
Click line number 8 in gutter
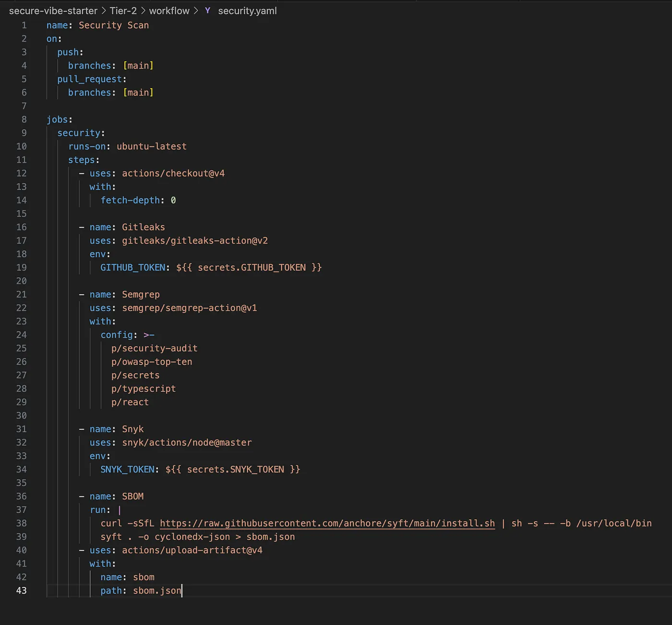coord(24,119)
